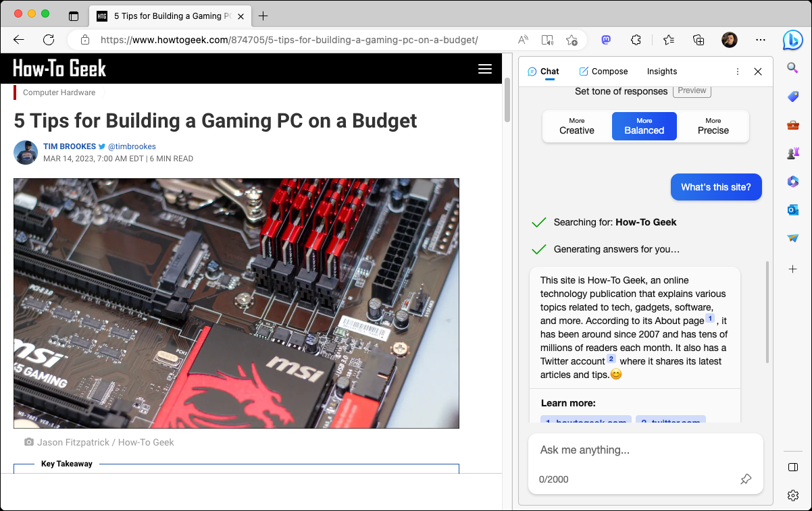Open browser Settings from the sidebar gear
The height and width of the screenshot is (511, 812).
pyautogui.click(x=792, y=495)
